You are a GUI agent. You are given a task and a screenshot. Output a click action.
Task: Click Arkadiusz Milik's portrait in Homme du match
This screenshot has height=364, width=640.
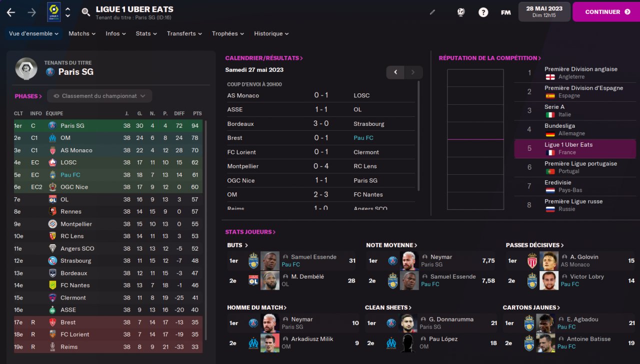pos(270,343)
